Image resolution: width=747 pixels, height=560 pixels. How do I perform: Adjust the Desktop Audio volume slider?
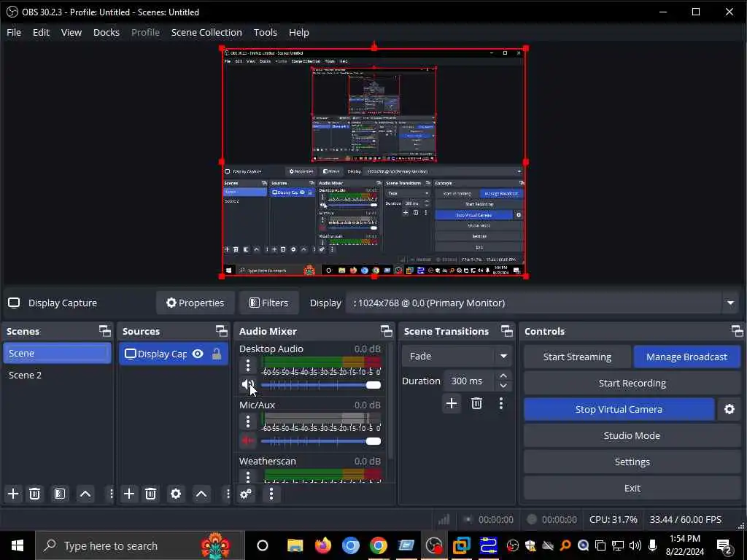(321, 385)
